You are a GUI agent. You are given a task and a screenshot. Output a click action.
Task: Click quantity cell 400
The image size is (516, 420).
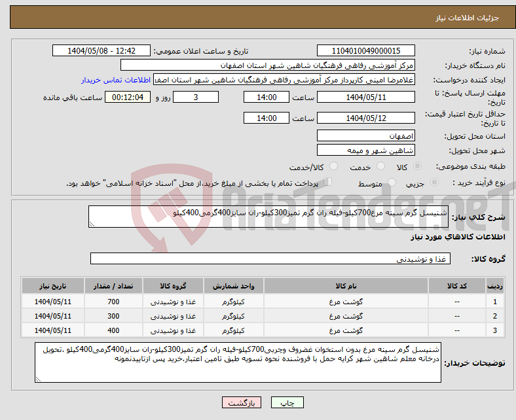point(113,330)
